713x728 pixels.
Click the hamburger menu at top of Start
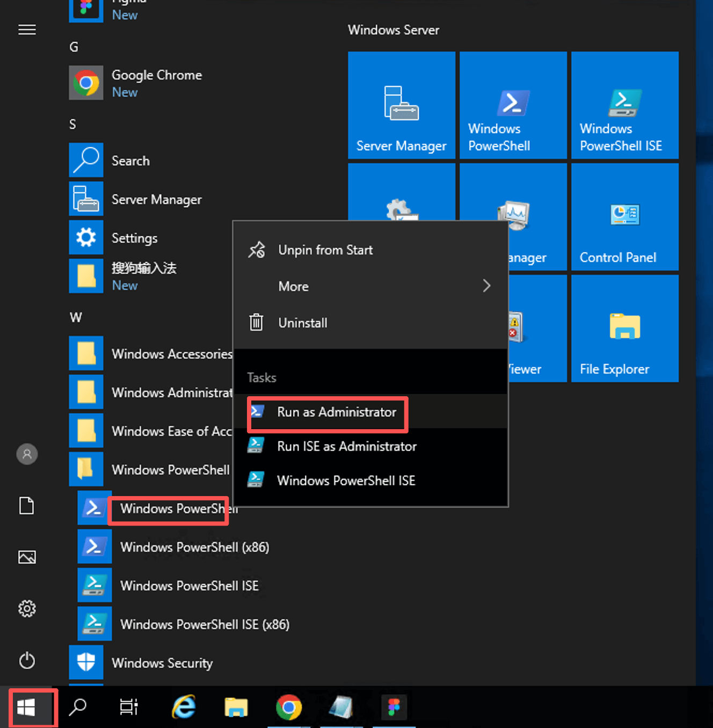coord(27,30)
